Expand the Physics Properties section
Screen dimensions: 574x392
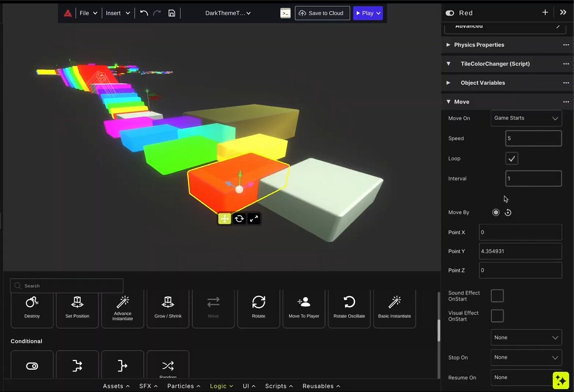click(x=479, y=45)
